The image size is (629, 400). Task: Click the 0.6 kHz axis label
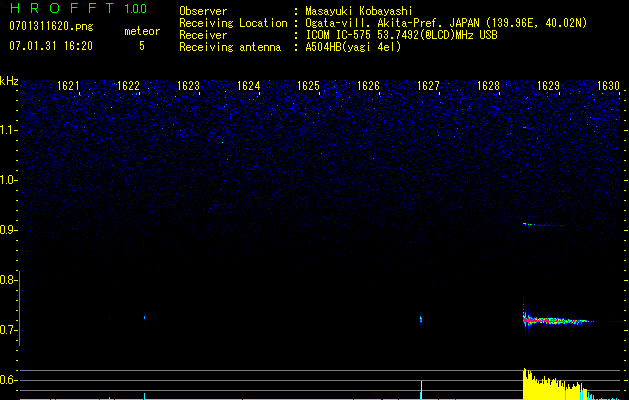point(8,380)
